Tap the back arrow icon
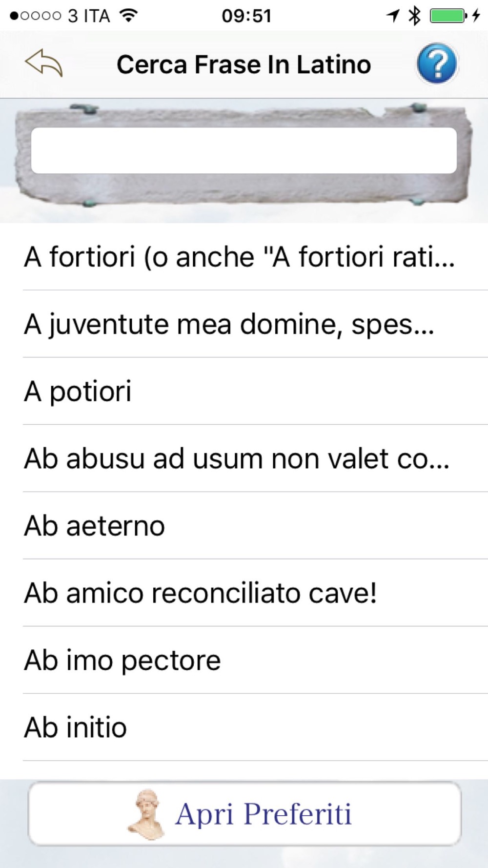Image resolution: width=488 pixels, height=868 pixels. click(44, 63)
